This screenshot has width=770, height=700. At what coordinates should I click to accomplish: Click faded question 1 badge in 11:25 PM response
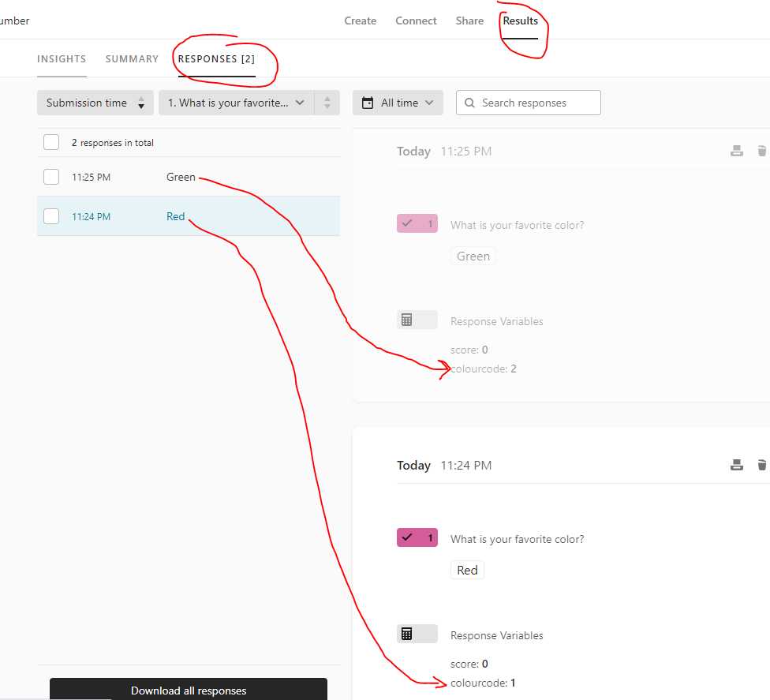(x=417, y=223)
